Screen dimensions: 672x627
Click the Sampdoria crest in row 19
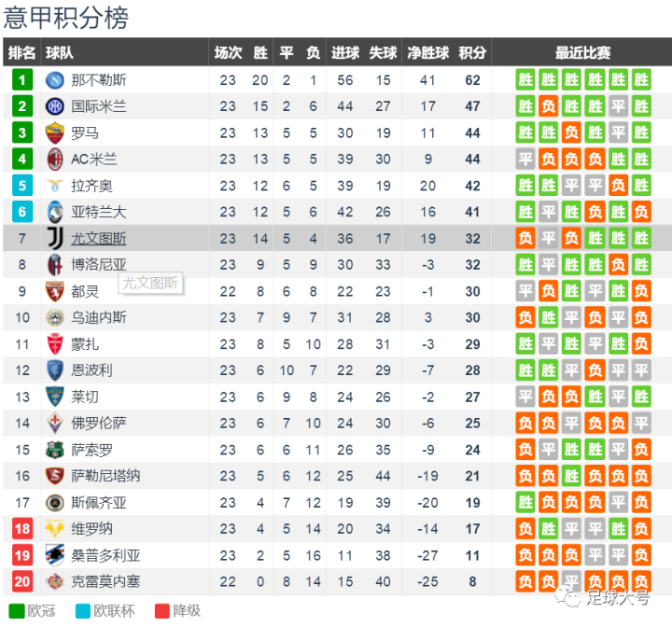(55, 555)
